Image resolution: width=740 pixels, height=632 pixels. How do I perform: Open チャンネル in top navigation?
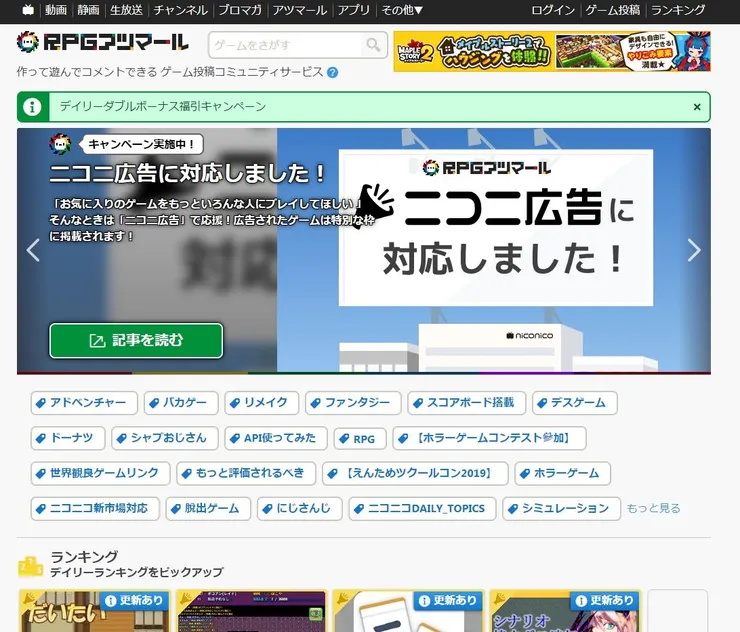coord(180,10)
